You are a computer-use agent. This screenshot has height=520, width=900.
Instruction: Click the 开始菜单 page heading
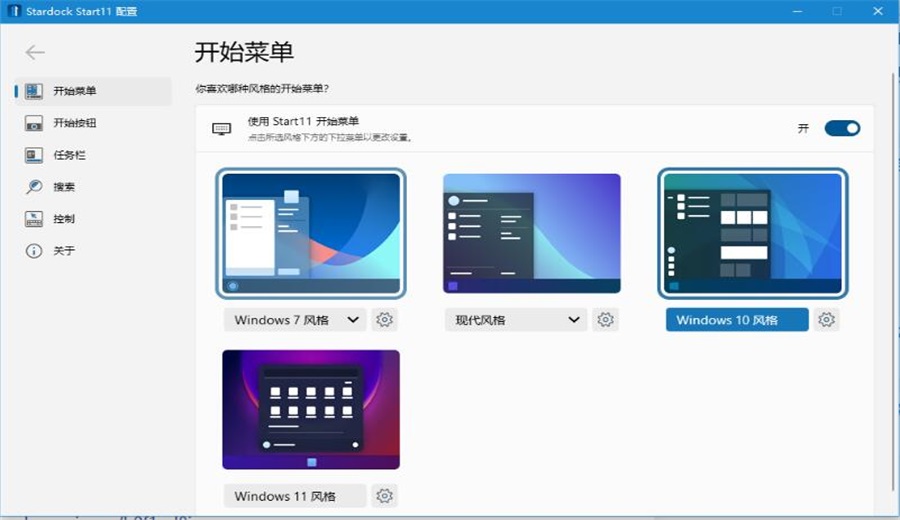pyautogui.click(x=245, y=52)
